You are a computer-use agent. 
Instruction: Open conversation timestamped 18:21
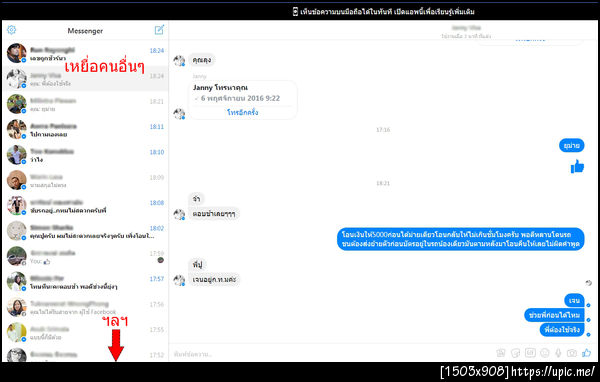tap(85, 104)
